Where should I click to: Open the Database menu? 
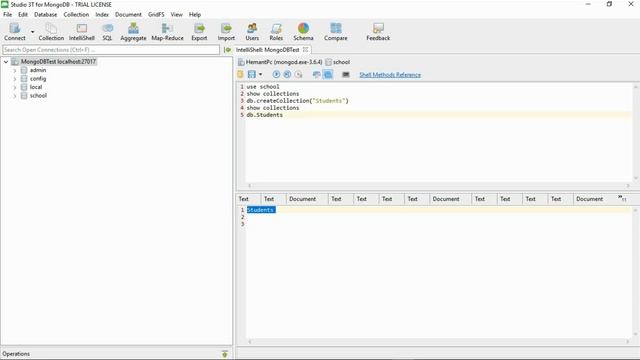pyautogui.click(x=45, y=14)
